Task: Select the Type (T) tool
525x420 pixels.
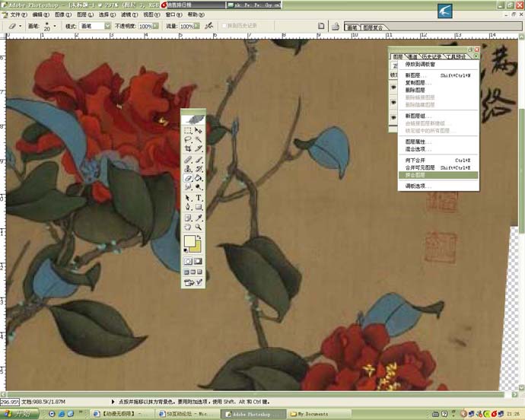Action: pyautogui.click(x=199, y=198)
